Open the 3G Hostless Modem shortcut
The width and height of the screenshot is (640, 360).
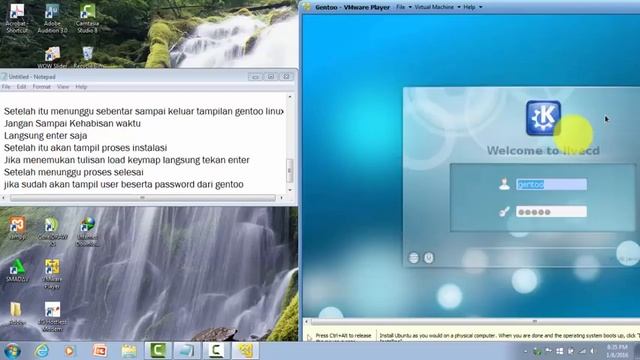tap(52, 316)
